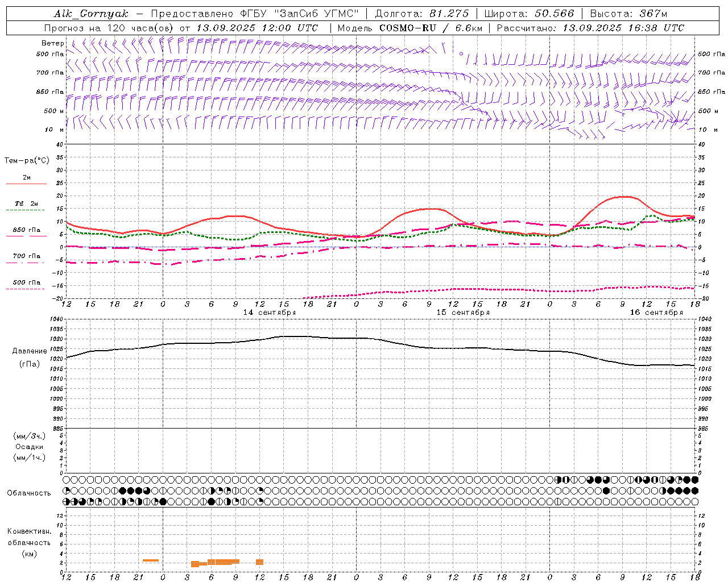728x582 pixels.
Task: Click the Td 2м legend entry
Action: coord(26,203)
